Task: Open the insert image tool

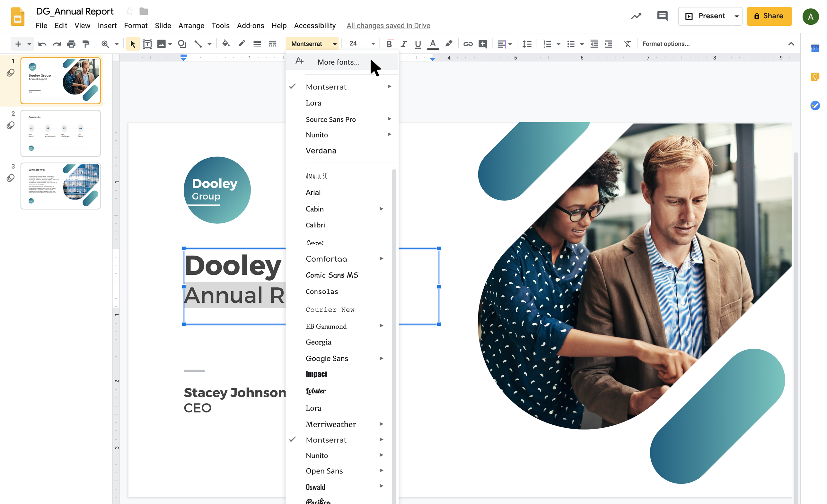Action: (162, 44)
